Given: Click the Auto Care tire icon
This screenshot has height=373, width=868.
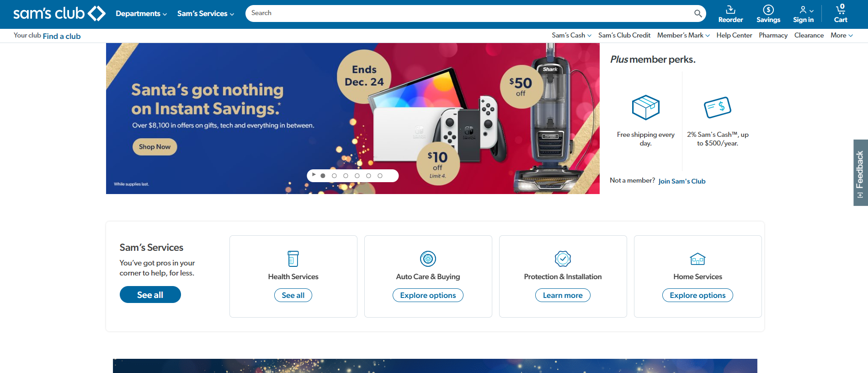Looking at the screenshot, I should (x=428, y=259).
